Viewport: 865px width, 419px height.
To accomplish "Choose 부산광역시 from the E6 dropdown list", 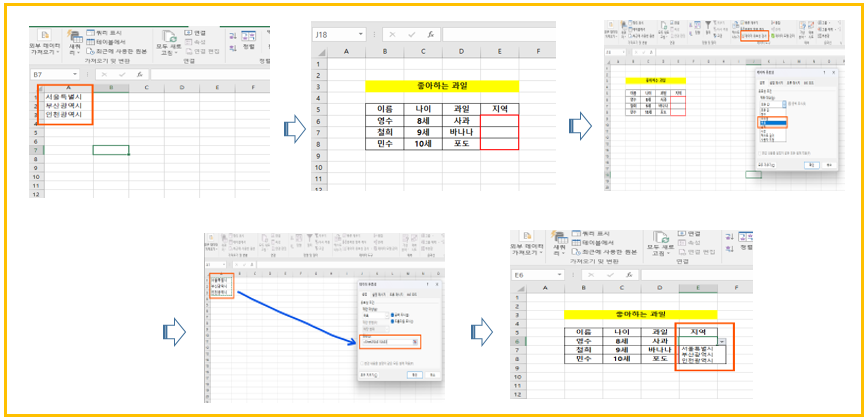I will pyautogui.click(x=697, y=354).
